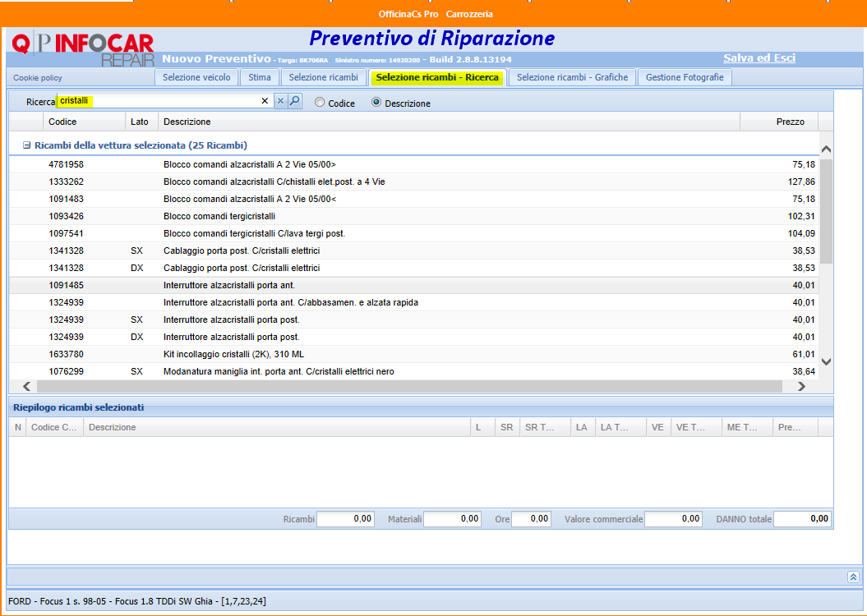This screenshot has width=867, height=616.
Task: Click OfficinaCs Pro header link
Action: tap(408, 14)
